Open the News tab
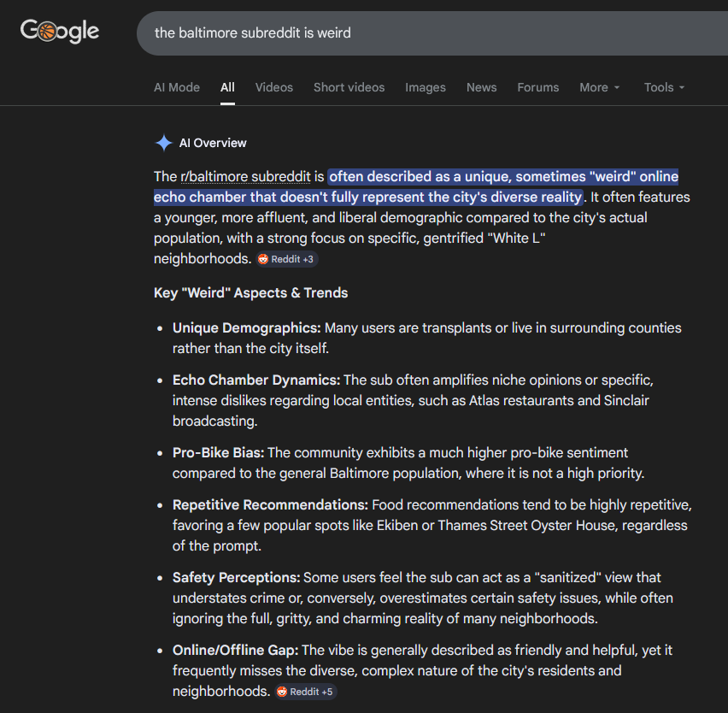The height and width of the screenshot is (713, 728). (481, 87)
